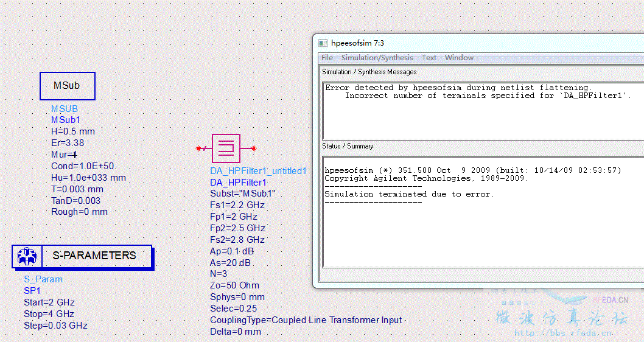
Task: Open File menu in hpeesofsim window
Action: pos(327,58)
